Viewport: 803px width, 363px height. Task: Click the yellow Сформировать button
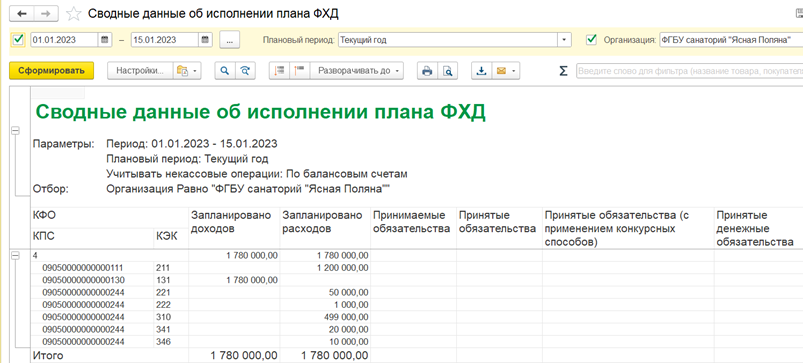[51, 71]
